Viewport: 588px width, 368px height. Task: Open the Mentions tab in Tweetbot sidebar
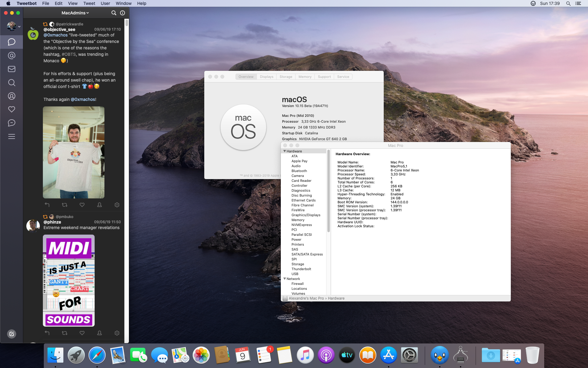[12, 56]
